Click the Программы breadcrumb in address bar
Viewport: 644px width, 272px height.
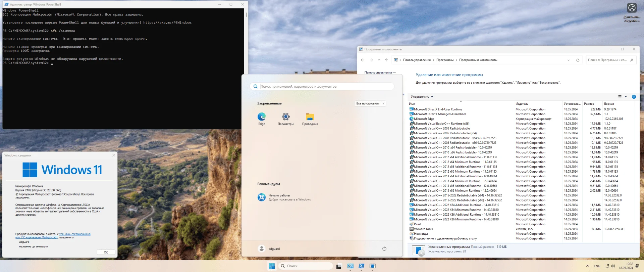445,60
